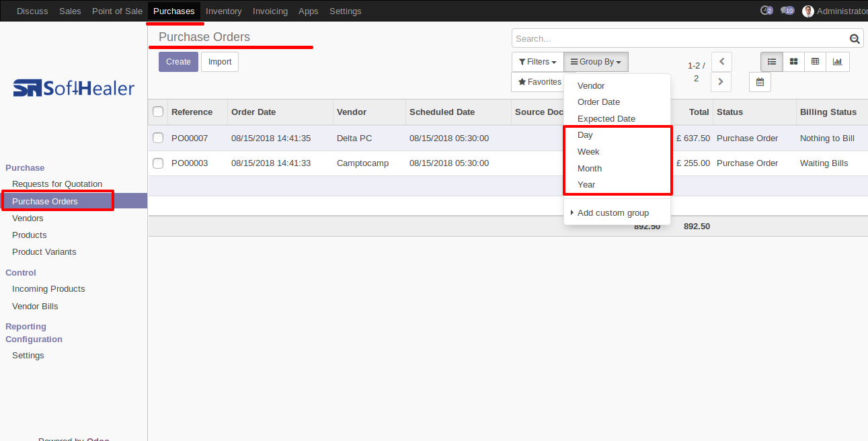Viewport: 868px width, 441px height.
Task: Tick the checkbox for PO00003
Action: (x=158, y=163)
